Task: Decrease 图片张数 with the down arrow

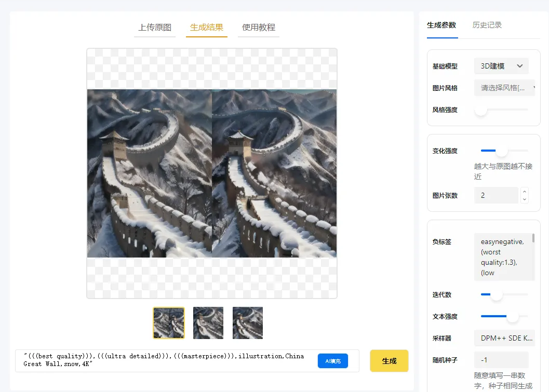Action: click(524, 199)
